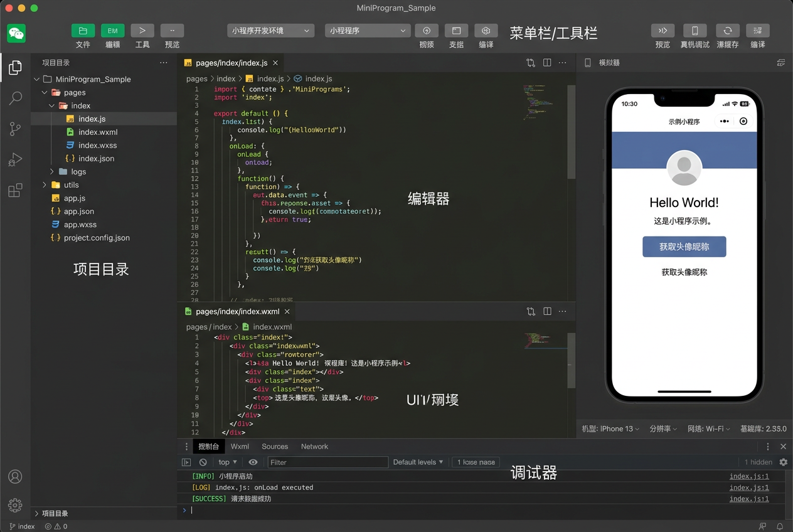Click the clear console icon
Screen dimensions: 793x532
203,462
